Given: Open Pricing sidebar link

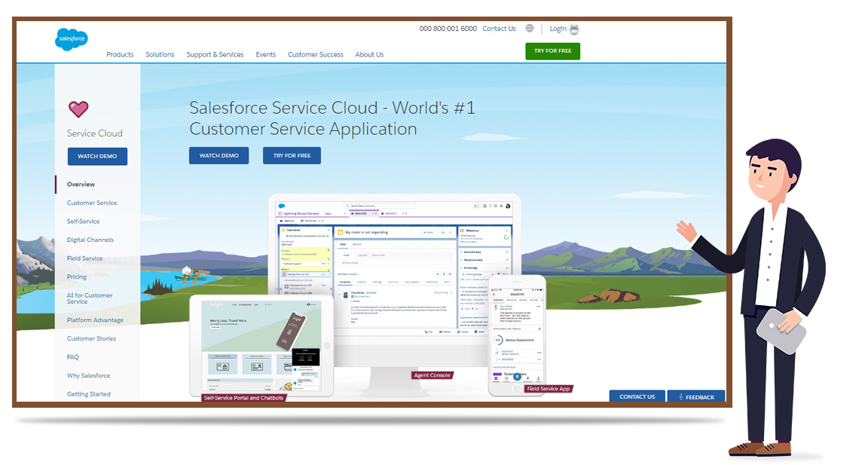Looking at the screenshot, I should pos(76,277).
